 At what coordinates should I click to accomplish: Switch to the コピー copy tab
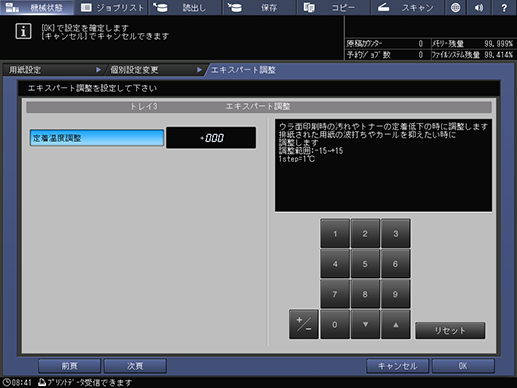pyautogui.click(x=334, y=7)
